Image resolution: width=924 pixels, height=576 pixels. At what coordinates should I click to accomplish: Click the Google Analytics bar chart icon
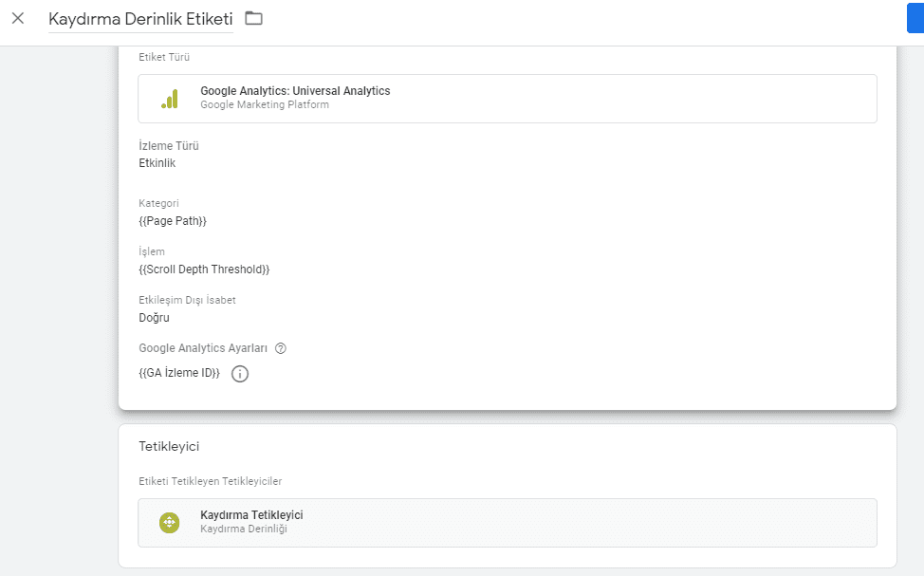point(170,98)
